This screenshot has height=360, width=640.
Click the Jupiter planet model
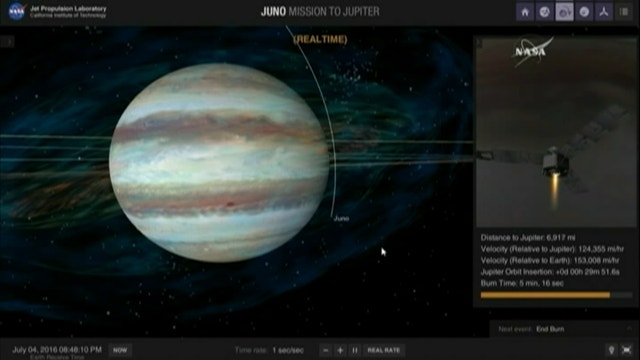(219, 162)
